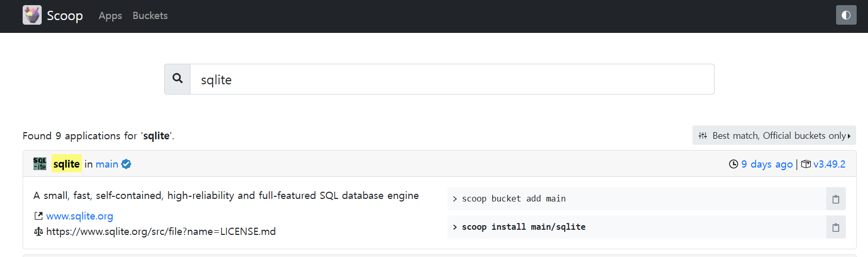Open the v3.49.2 version link
The height and width of the screenshot is (257, 868).
(x=829, y=164)
